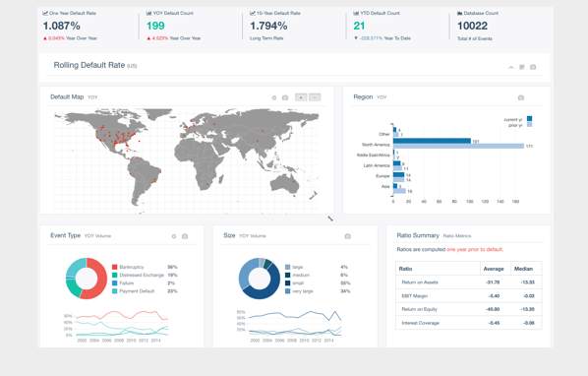588x376 pixels.
Task: Toggle the current yr legend swatch
Action: [x=530, y=119]
